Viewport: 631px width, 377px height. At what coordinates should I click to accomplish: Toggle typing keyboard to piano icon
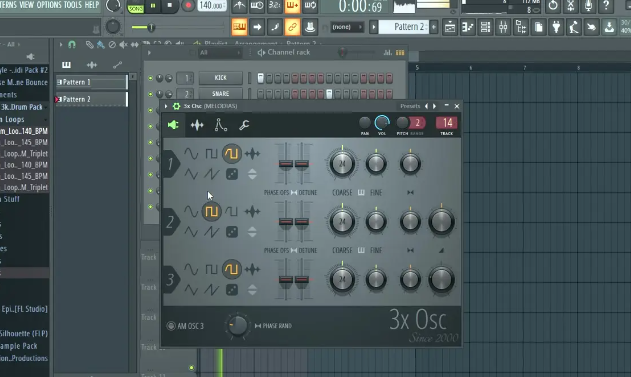click(x=239, y=27)
